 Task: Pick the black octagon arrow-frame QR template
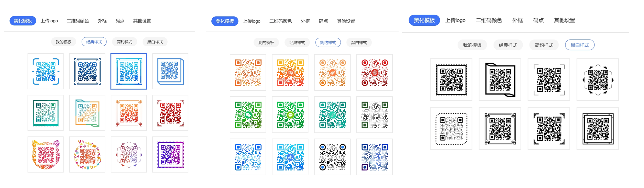tap(598, 80)
